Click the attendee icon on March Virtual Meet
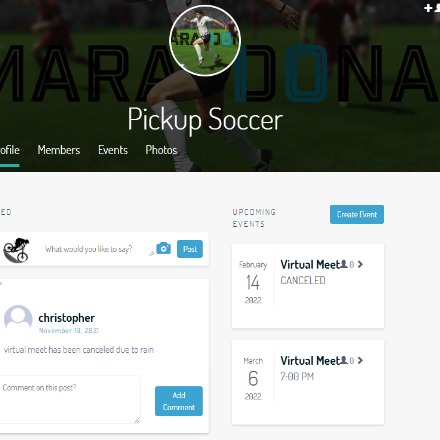This screenshot has height=440, width=440. tap(343, 360)
